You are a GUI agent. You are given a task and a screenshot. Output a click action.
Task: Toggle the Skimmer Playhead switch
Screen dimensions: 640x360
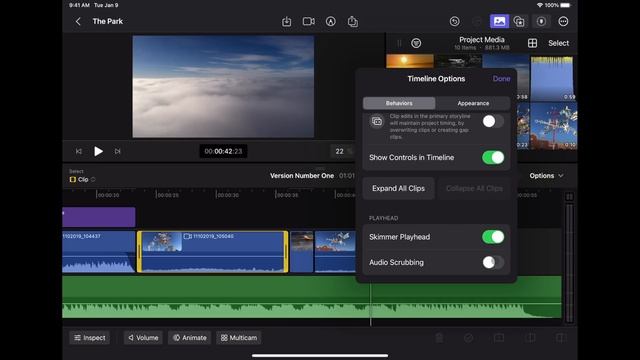pos(493,237)
